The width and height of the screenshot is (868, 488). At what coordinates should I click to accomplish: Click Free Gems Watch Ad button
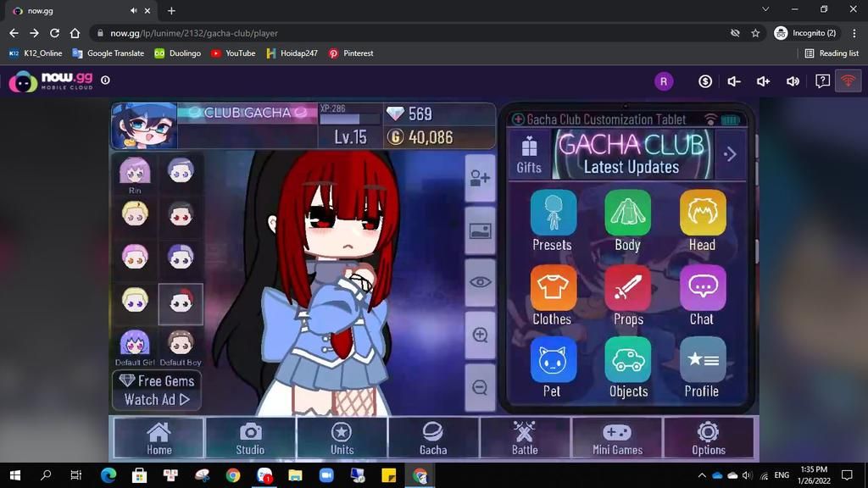157,390
